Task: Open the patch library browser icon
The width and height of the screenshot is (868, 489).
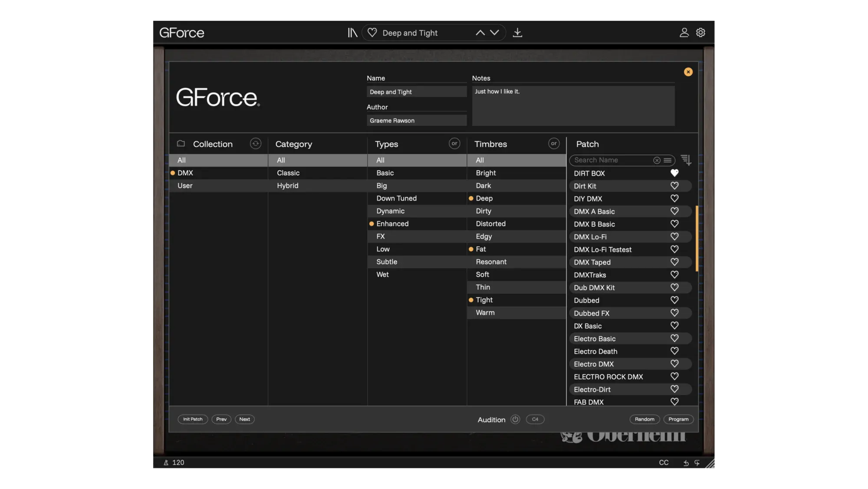Action: (352, 33)
